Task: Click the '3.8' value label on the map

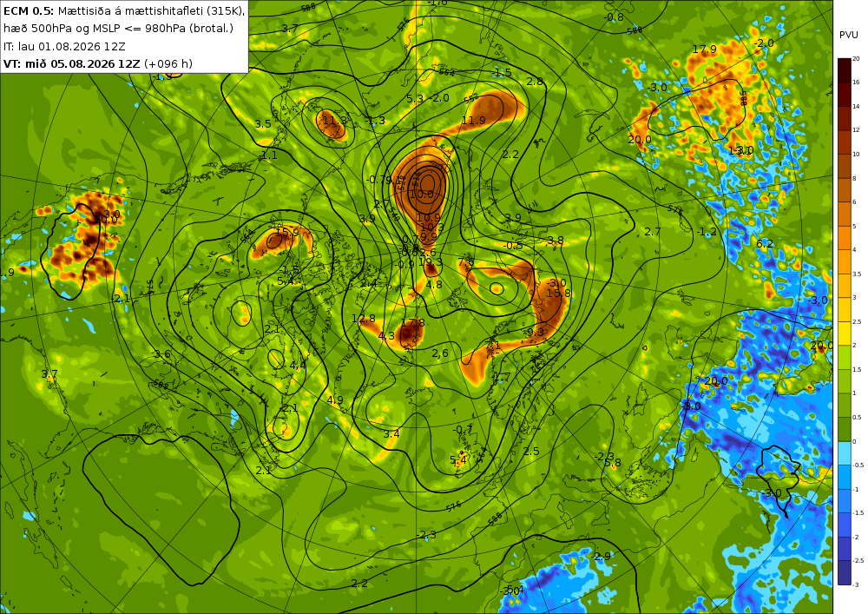Action: [555, 241]
